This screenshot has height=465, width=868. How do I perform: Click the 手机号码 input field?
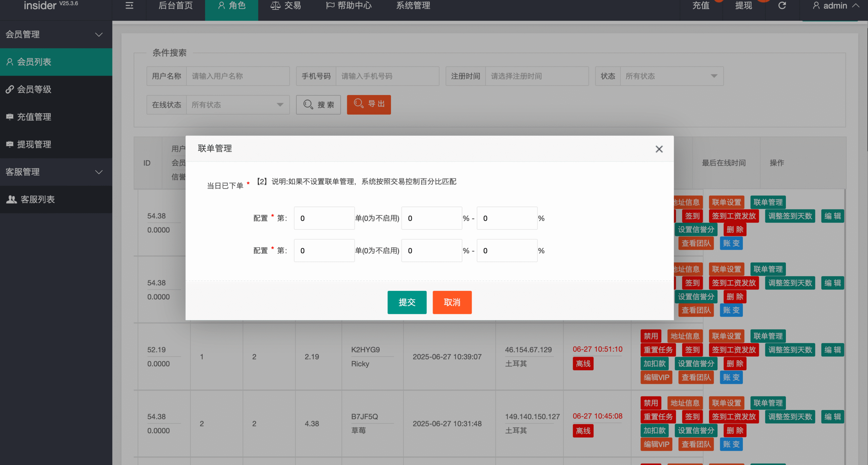pos(387,76)
